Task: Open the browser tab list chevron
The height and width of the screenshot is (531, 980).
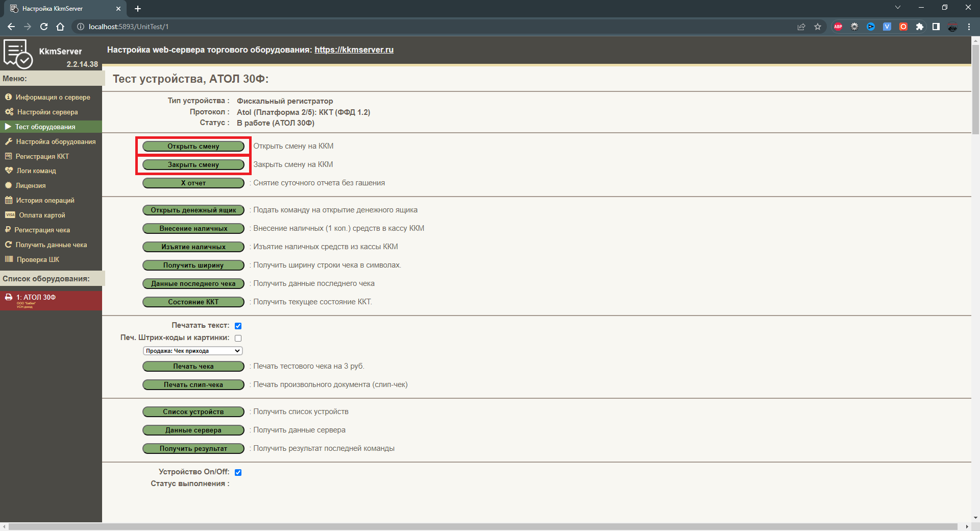Action: 898,8
